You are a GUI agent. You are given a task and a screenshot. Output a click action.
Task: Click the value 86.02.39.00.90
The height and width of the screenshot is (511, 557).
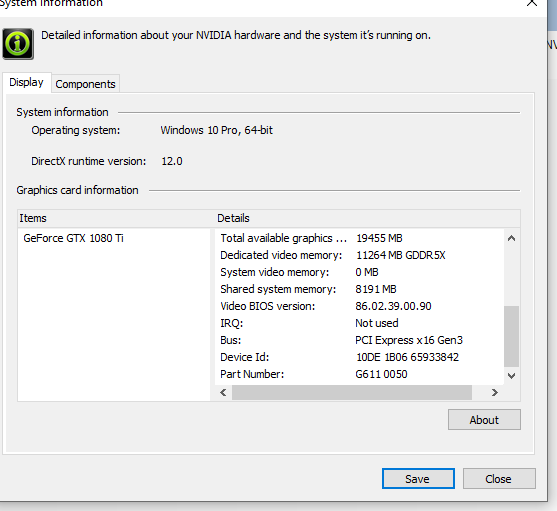pyautogui.click(x=393, y=306)
